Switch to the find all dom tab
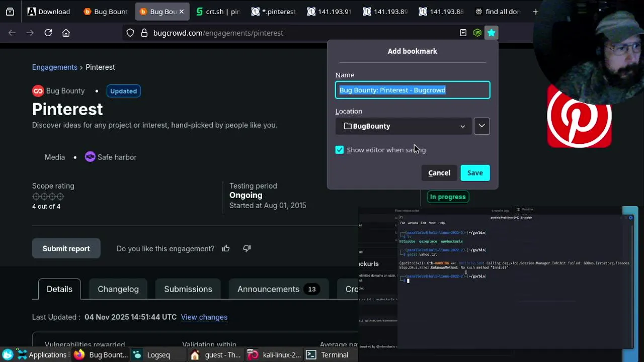The image size is (644, 362). click(x=497, y=12)
